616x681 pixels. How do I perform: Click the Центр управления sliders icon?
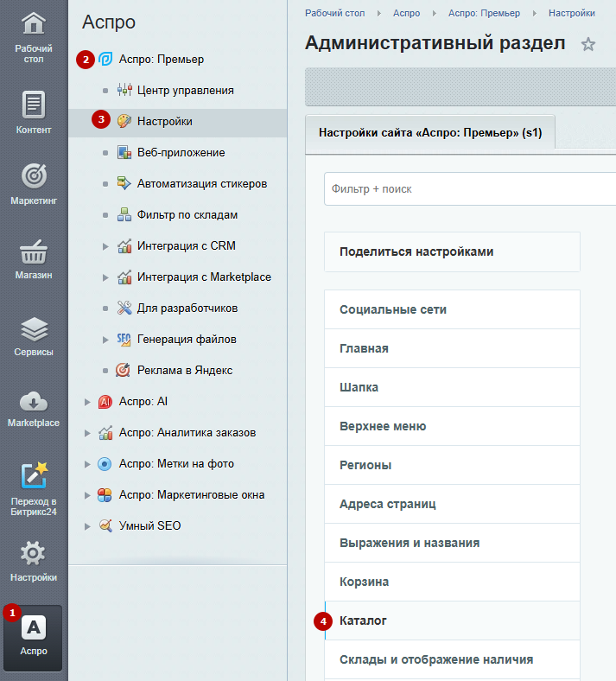click(x=124, y=91)
